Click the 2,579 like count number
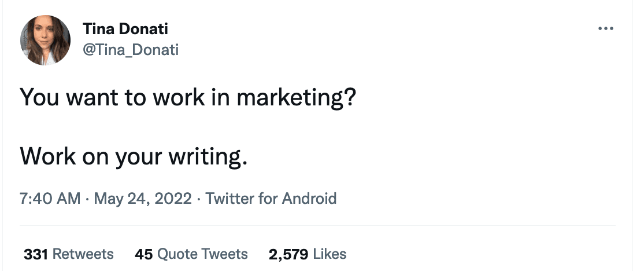Screen dimensions: 644x271 pyautogui.click(x=288, y=254)
